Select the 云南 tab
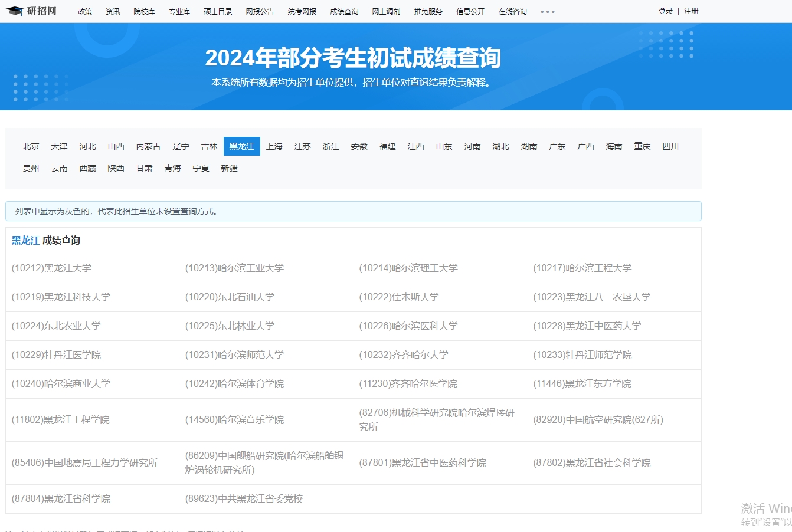This screenshot has width=792, height=532. (60, 168)
